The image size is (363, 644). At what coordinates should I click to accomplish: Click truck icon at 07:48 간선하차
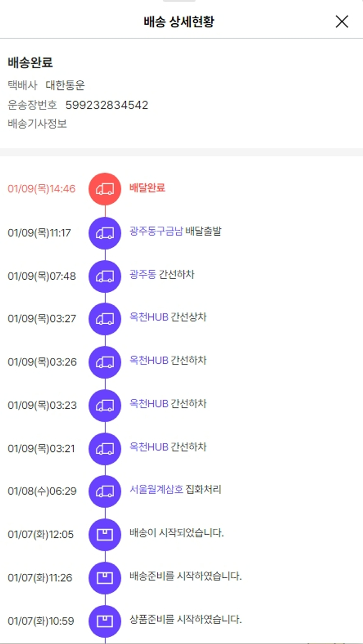[105, 276]
